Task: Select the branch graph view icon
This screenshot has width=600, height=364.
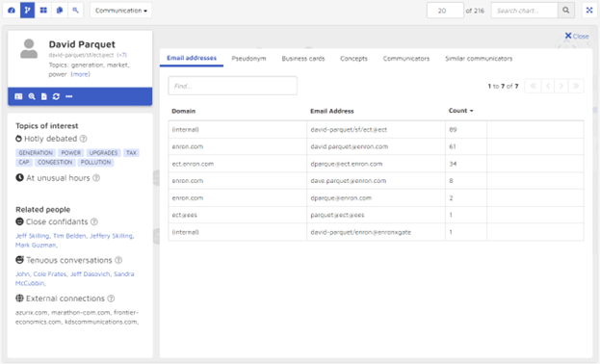Action: pos(27,11)
